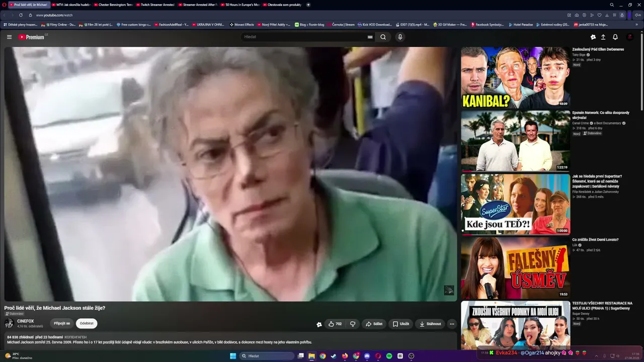Open Steam from taskbar

tap(334, 356)
